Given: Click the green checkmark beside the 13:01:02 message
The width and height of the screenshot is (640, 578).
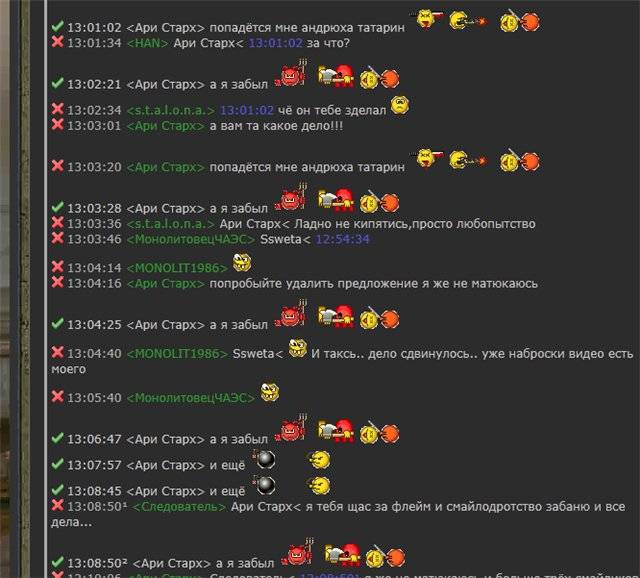Looking at the screenshot, I should point(58,26).
